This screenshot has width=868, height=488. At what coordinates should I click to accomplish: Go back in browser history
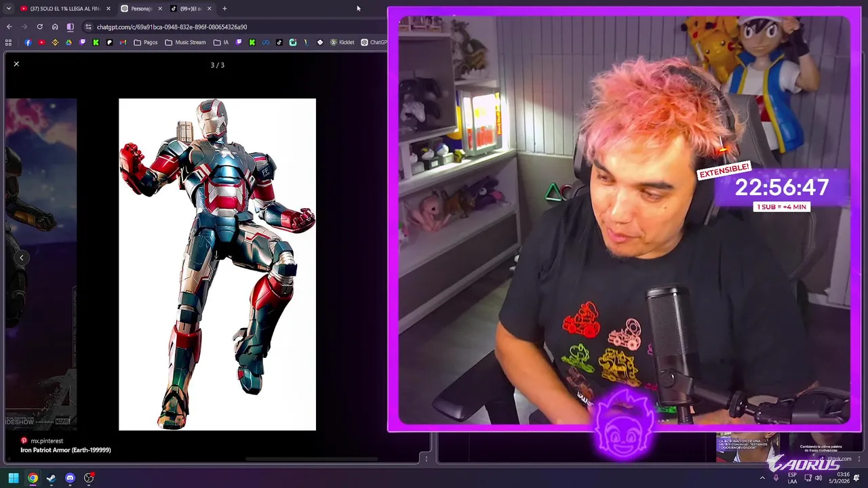coord(9,26)
